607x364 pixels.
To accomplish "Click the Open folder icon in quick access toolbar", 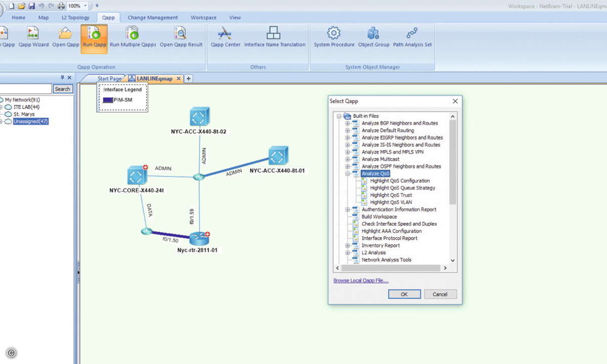I will (x=22, y=6).
